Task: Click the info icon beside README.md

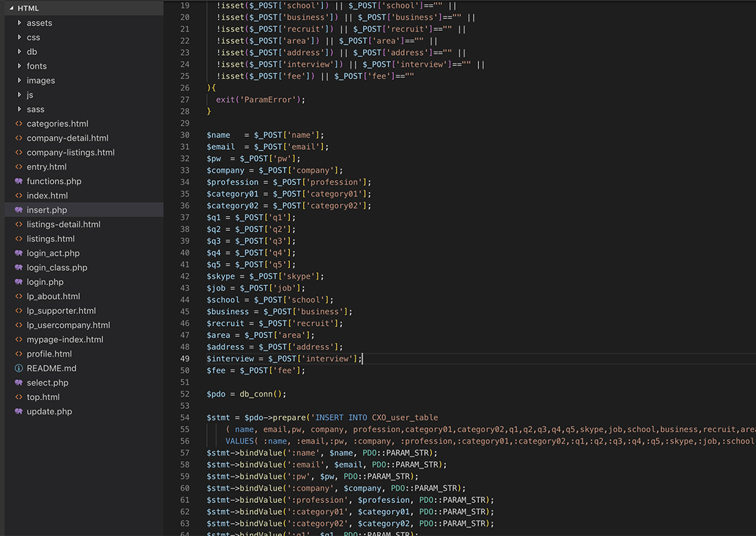Action: coord(19,368)
